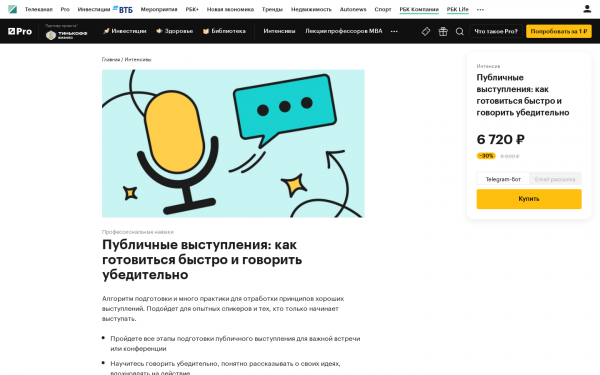Open РБК+ section

click(192, 9)
